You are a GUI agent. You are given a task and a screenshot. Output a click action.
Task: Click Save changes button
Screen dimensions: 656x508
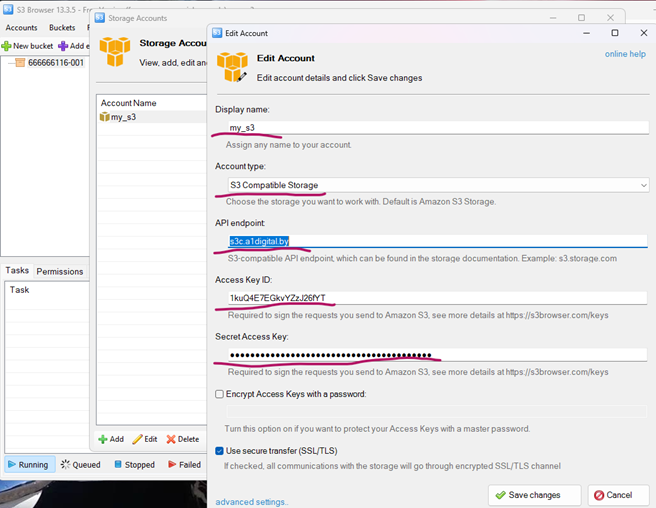coord(535,495)
